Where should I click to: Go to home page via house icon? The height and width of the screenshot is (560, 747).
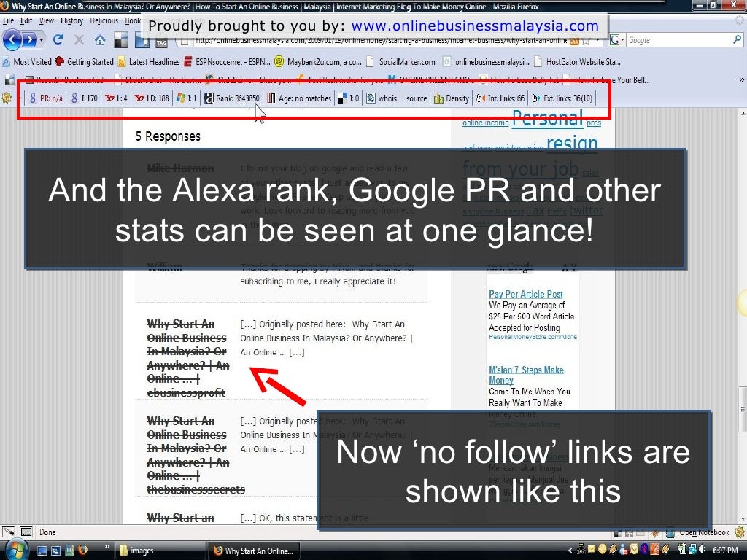coord(100,40)
